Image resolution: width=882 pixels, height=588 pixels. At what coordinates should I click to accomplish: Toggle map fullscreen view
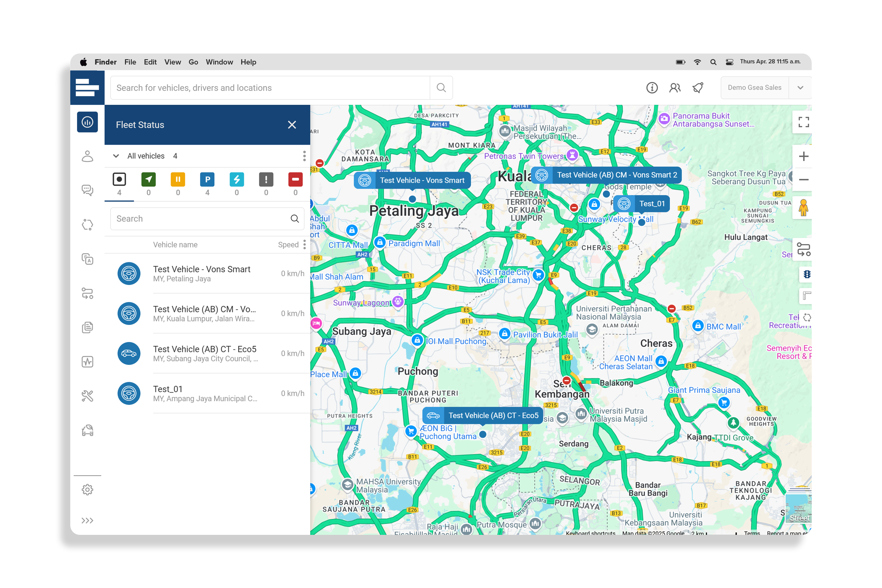tap(803, 122)
